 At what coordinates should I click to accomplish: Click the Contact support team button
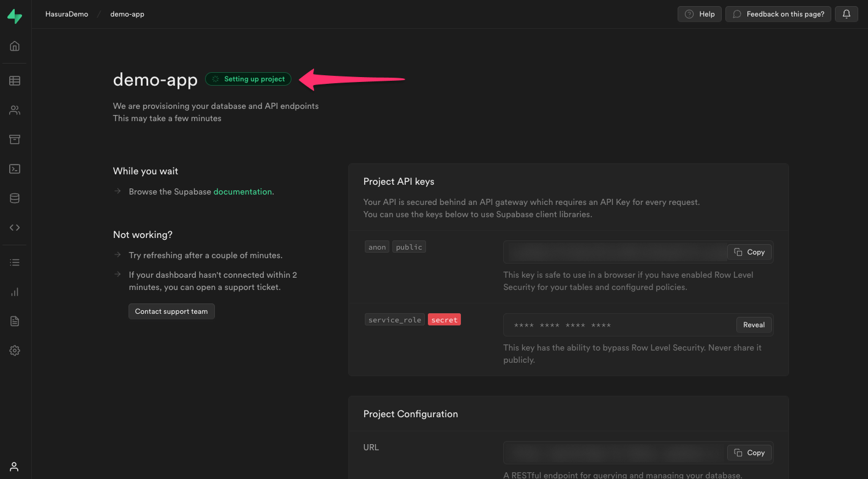point(171,311)
